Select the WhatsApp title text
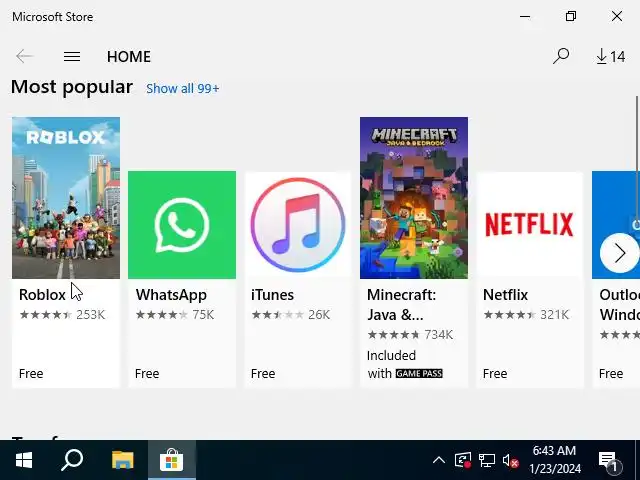This screenshot has height=480, width=640. click(x=171, y=295)
